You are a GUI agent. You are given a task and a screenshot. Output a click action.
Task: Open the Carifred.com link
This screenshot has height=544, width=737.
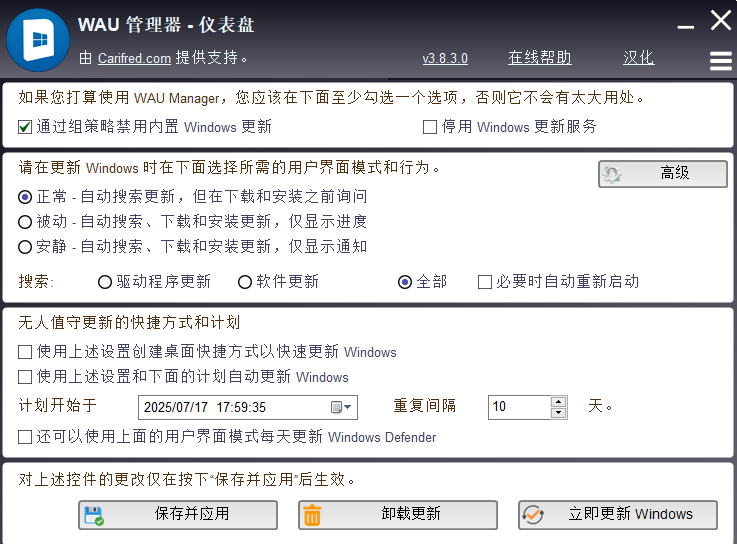click(134, 58)
